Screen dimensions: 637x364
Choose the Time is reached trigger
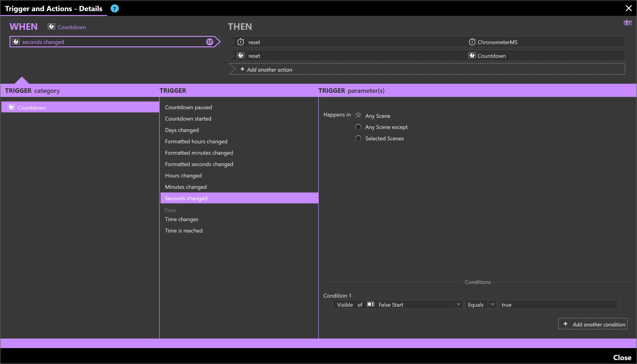(x=239, y=230)
